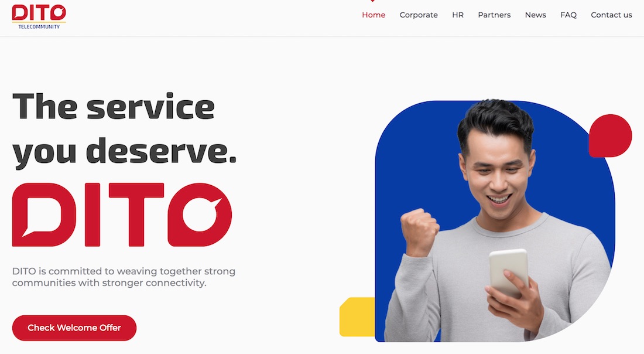Click the hero image of smiling man
The width and height of the screenshot is (644, 354).
pyautogui.click(x=495, y=221)
